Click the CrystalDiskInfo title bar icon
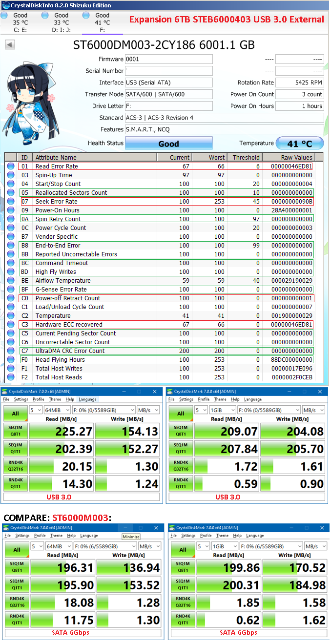This screenshot has width=331, height=644. tap(5, 5)
